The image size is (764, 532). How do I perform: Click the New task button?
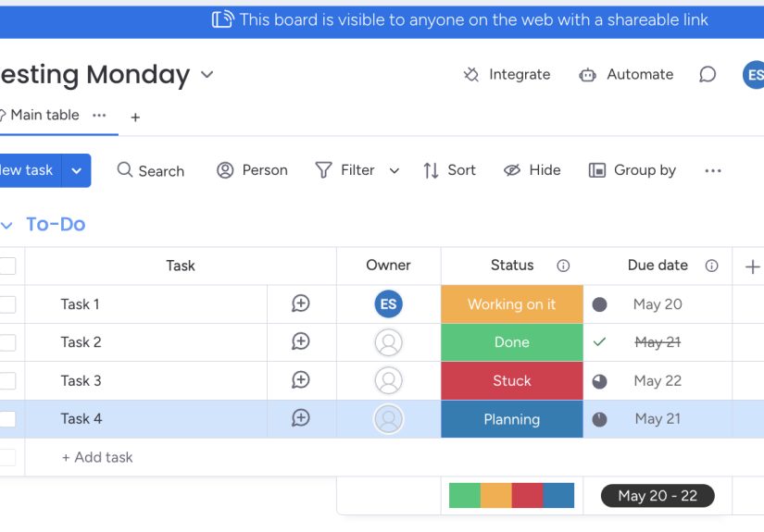click(30, 170)
